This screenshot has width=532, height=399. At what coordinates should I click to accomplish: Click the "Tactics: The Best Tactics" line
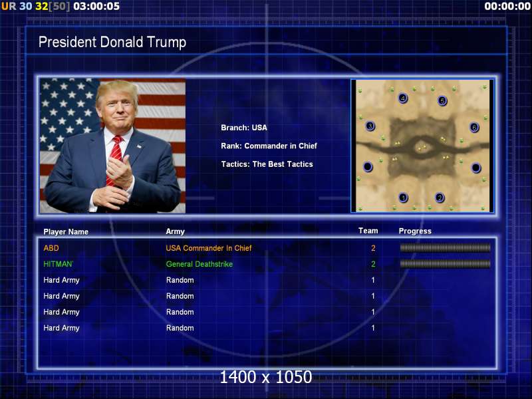click(267, 164)
